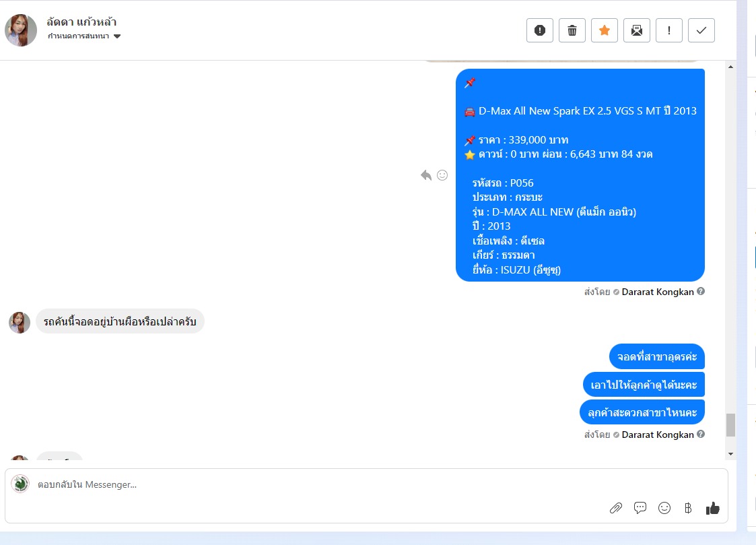Click gear line เกียร์ : ธรรมดา

click(504, 255)
